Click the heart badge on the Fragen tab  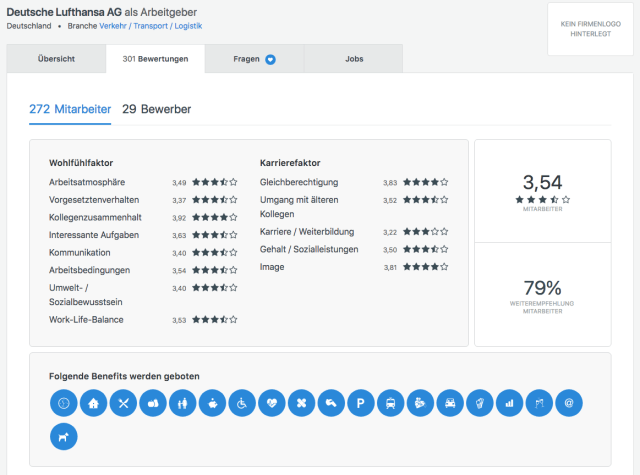[x=270, y=59]
